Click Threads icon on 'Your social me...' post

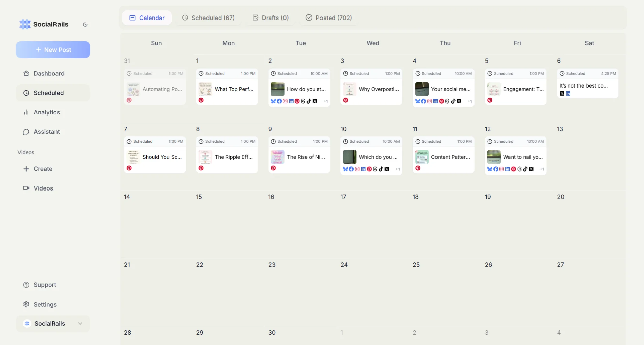pos(447,101)
